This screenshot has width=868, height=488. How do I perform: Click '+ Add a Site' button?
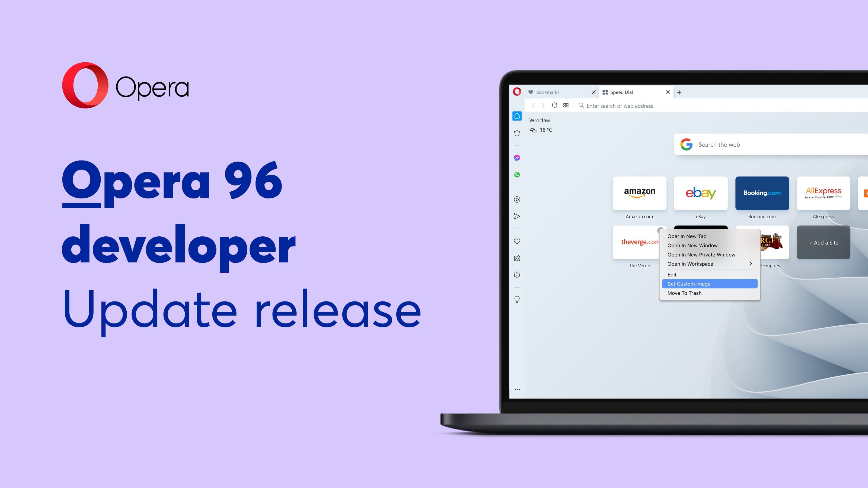pos(823,243)
